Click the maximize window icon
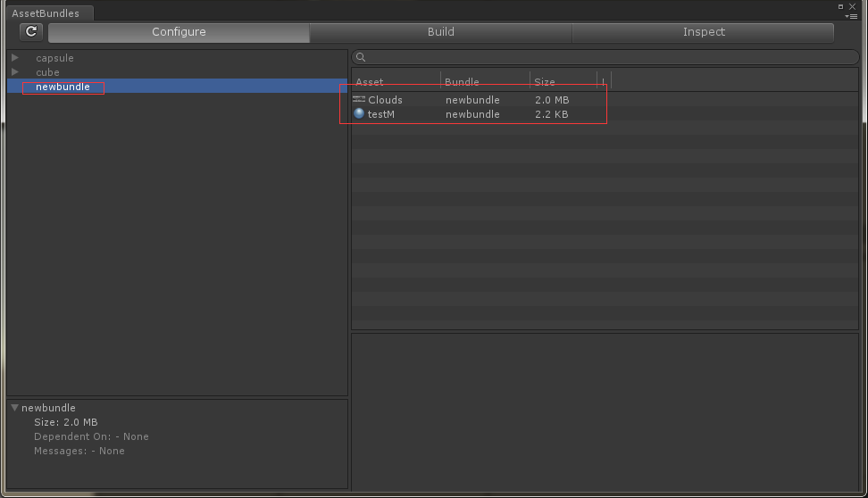The width and height of the screenshot is (868, 498). [x=840, y=6]
